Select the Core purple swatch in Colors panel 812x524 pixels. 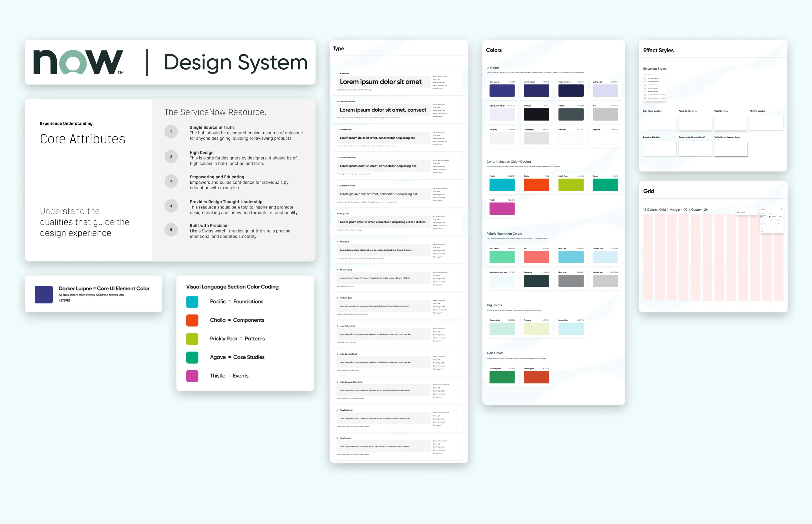click(x=502, y=91)
